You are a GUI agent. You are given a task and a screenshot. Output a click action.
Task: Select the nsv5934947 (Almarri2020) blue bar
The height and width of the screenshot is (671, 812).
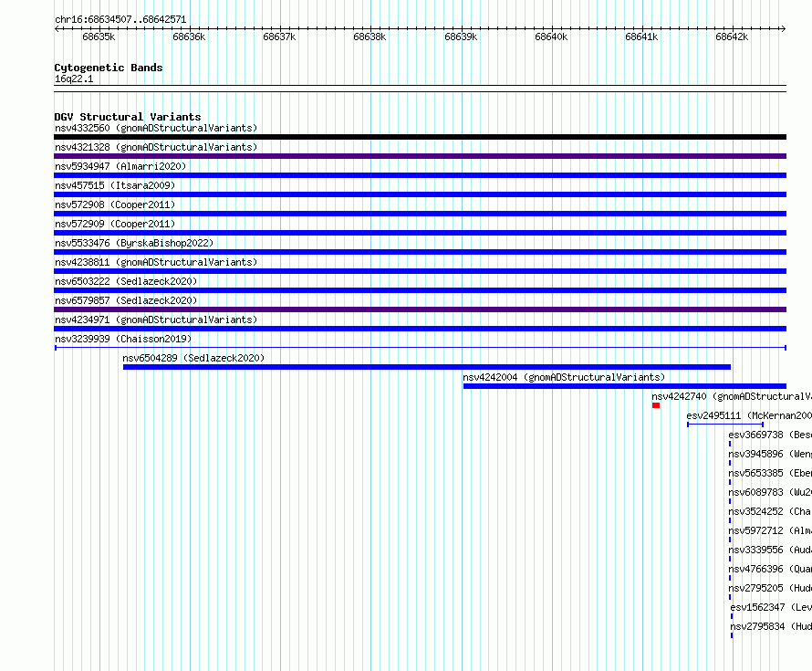(420, 175)
